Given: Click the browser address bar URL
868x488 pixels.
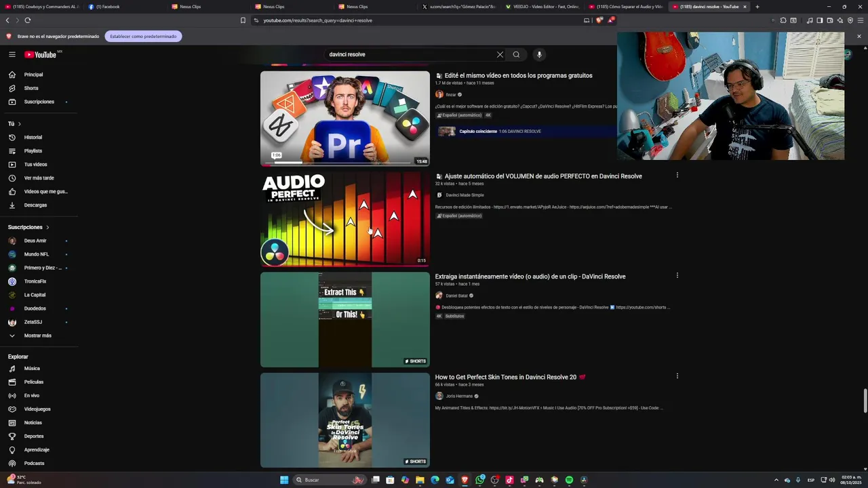Looking at the screenshot, I should pyautogui.click(x=317, y=20).
